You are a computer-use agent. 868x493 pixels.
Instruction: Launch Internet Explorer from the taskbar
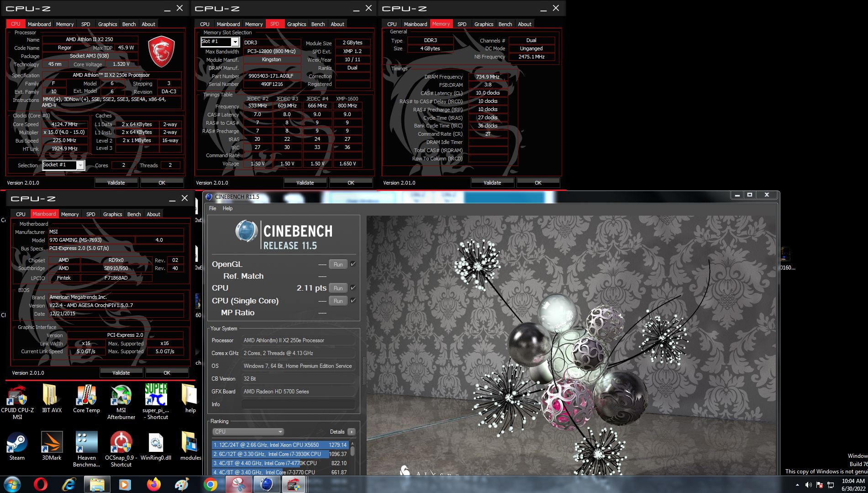point(69,484)
